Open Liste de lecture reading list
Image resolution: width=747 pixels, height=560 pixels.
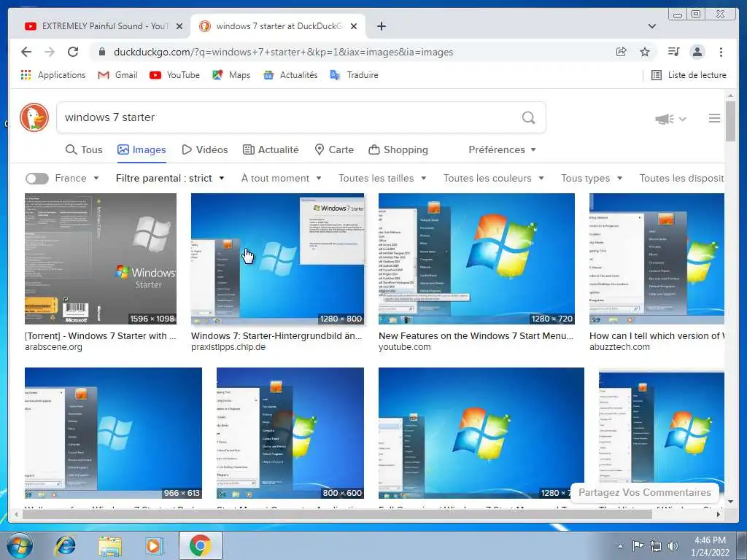(x=689, y=75)
